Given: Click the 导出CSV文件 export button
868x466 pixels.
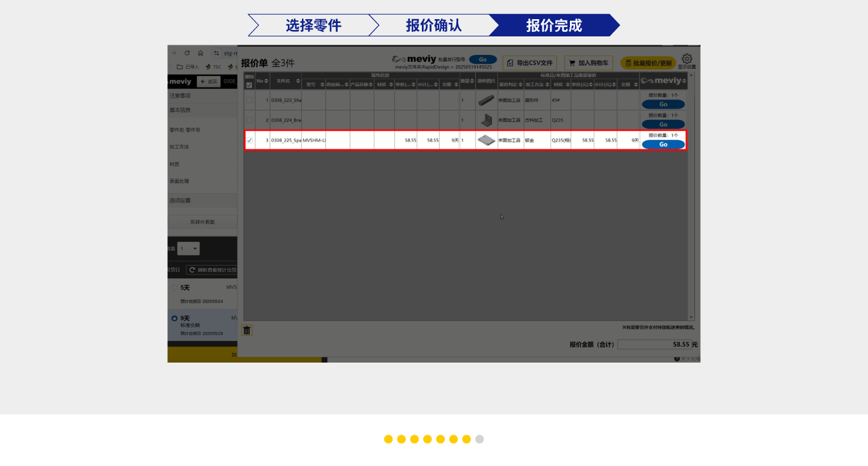Looking at the screenshot, I should tap(529, 63).
